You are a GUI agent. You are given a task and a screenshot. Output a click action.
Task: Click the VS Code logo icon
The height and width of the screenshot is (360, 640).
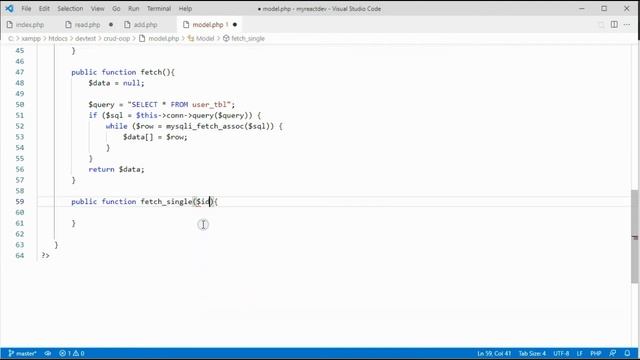pos(9,8)
